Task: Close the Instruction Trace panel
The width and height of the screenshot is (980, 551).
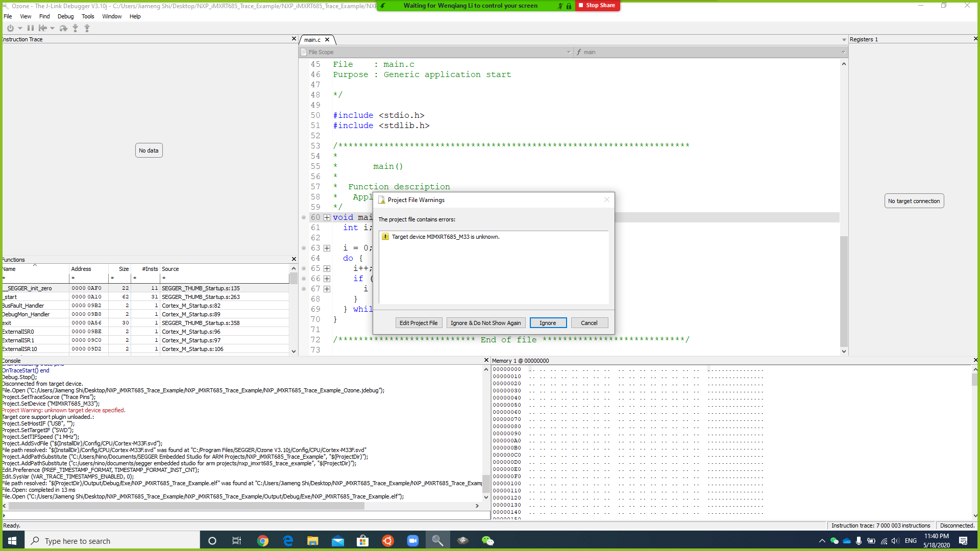Action: click(294, 39)
